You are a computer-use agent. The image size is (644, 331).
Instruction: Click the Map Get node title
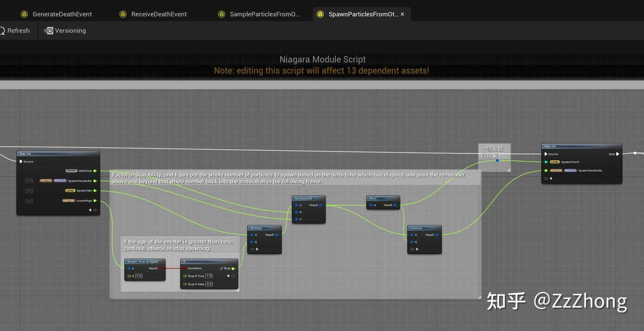coord(25,154)
